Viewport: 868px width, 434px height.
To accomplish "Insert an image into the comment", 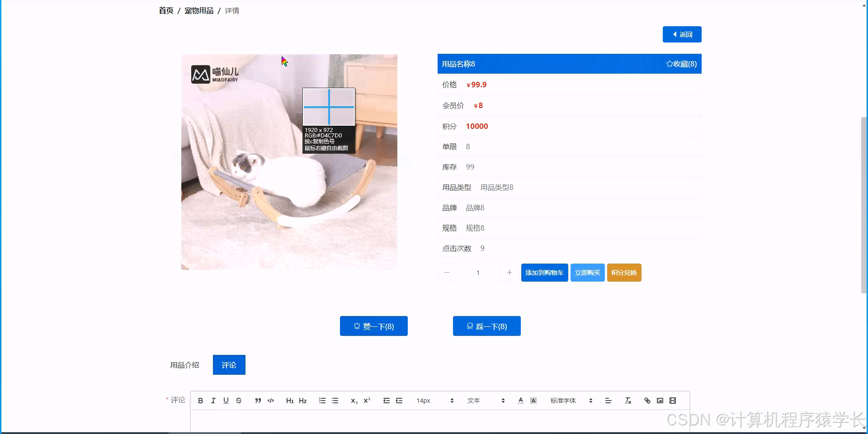I will [660, 401].
